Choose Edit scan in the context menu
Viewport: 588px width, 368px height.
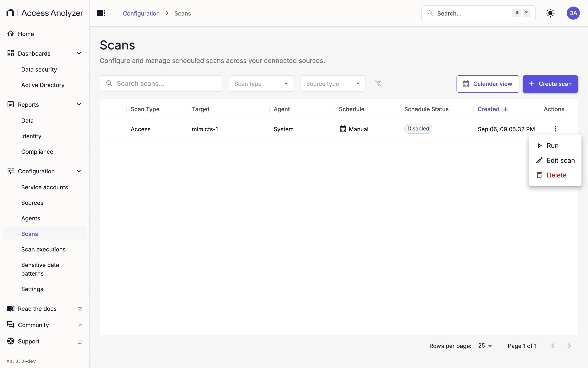point(555,160)
